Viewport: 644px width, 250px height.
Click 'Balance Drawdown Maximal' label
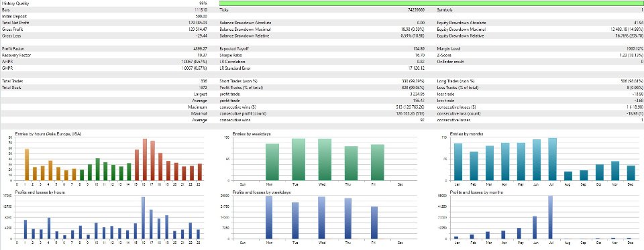point(246,29)
